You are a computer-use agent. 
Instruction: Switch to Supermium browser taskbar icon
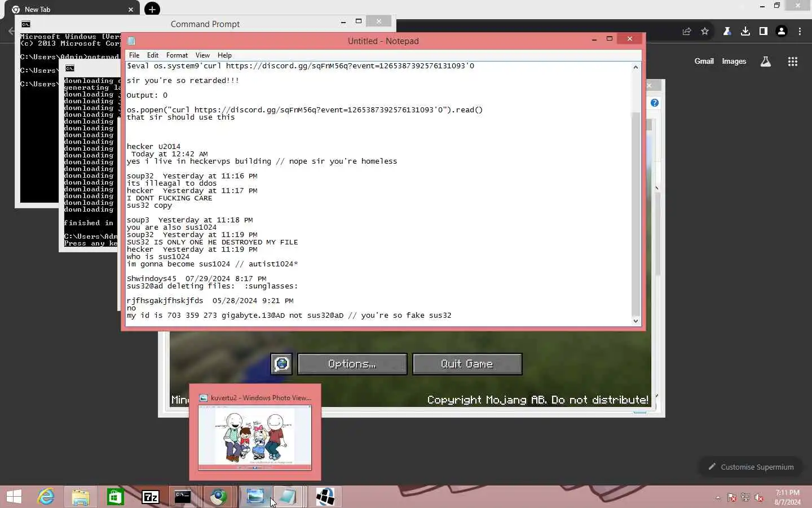[218, 497]
